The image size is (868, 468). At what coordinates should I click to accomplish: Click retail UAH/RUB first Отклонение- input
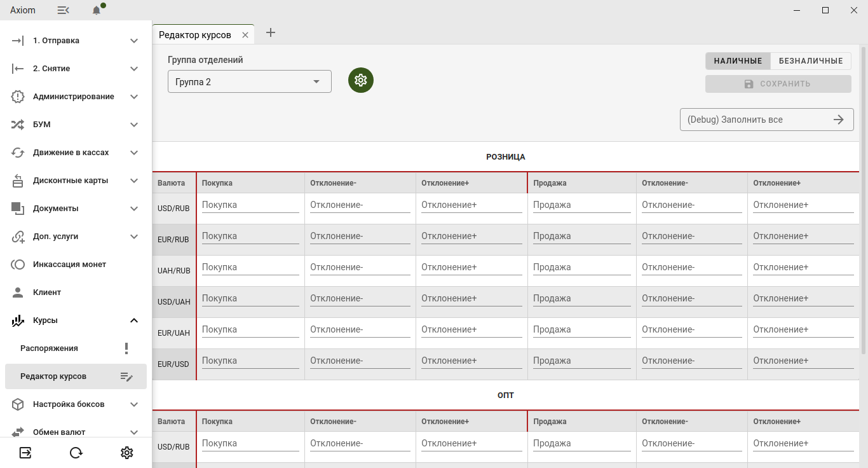360,268
